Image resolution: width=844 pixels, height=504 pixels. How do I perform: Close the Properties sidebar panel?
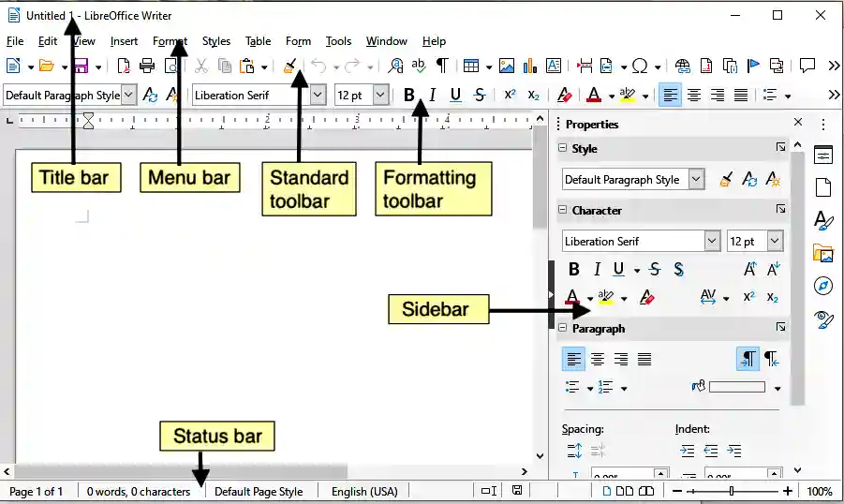coord(798,122)
